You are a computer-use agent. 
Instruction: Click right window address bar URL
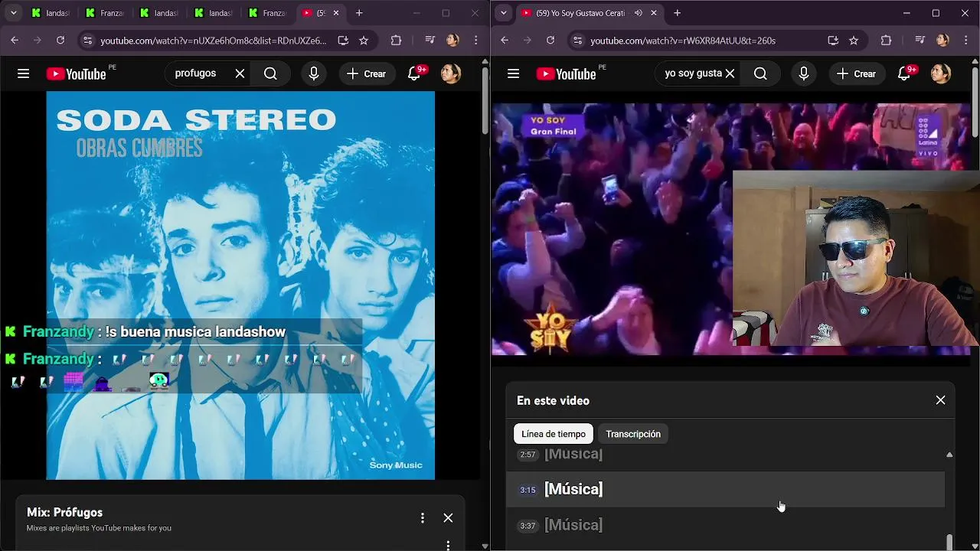(x=683, y=41)
